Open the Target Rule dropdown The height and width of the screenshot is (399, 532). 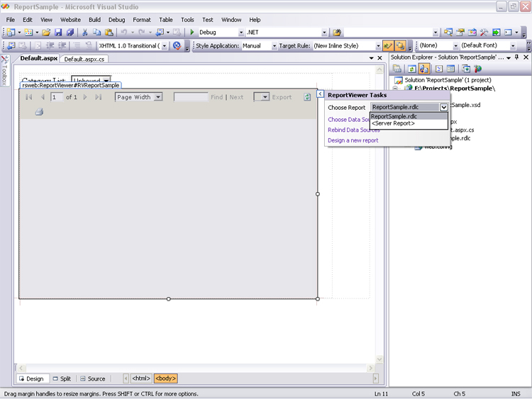pyautogui.click(x=378, y=46)
